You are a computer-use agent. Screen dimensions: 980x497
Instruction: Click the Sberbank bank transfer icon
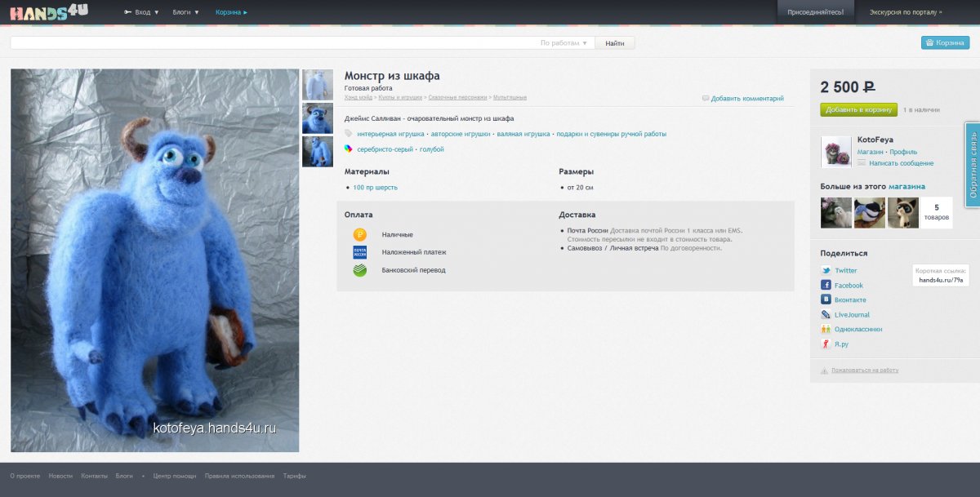pyautogui.click(x=360, y=270)
